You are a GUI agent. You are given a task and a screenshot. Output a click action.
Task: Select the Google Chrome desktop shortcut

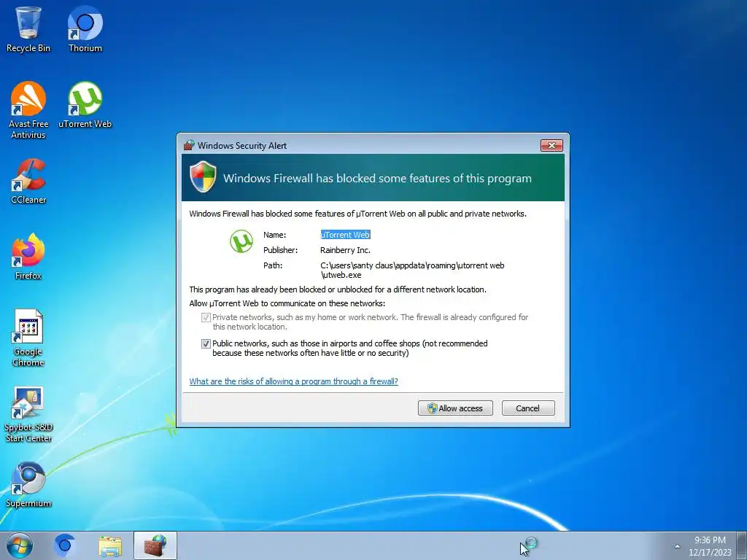click(x=28, y=337)
